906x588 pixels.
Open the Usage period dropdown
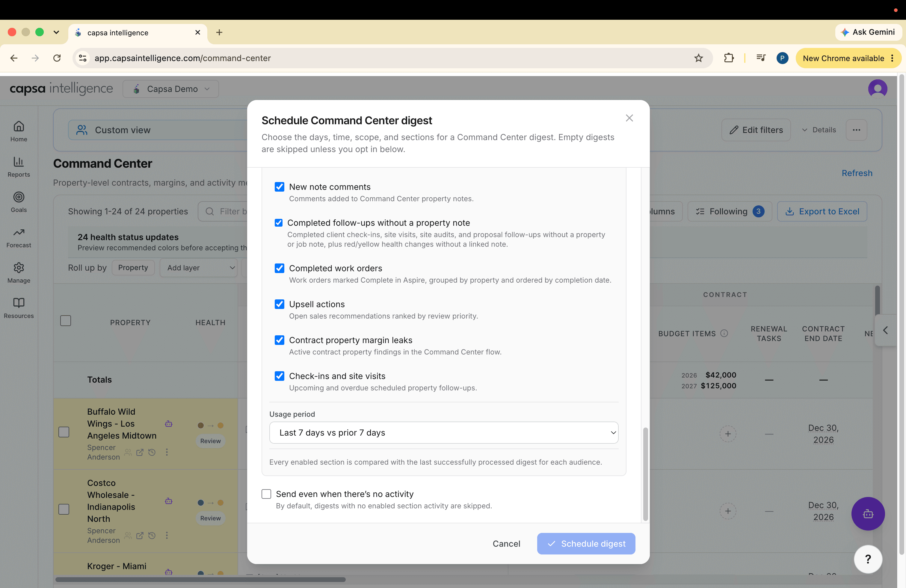coord(443,433)
